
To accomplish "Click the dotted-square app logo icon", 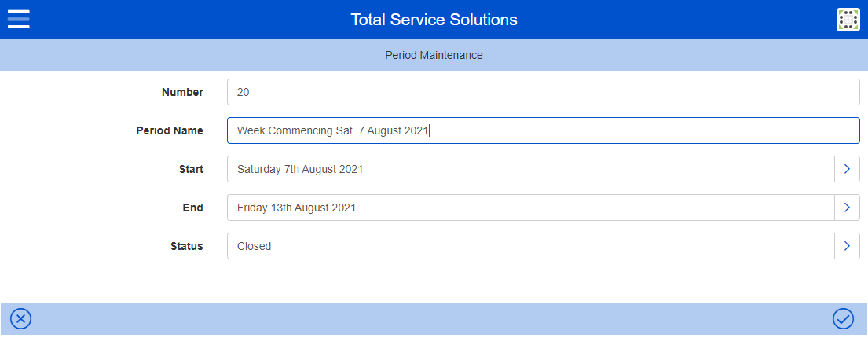I will 848,20.
